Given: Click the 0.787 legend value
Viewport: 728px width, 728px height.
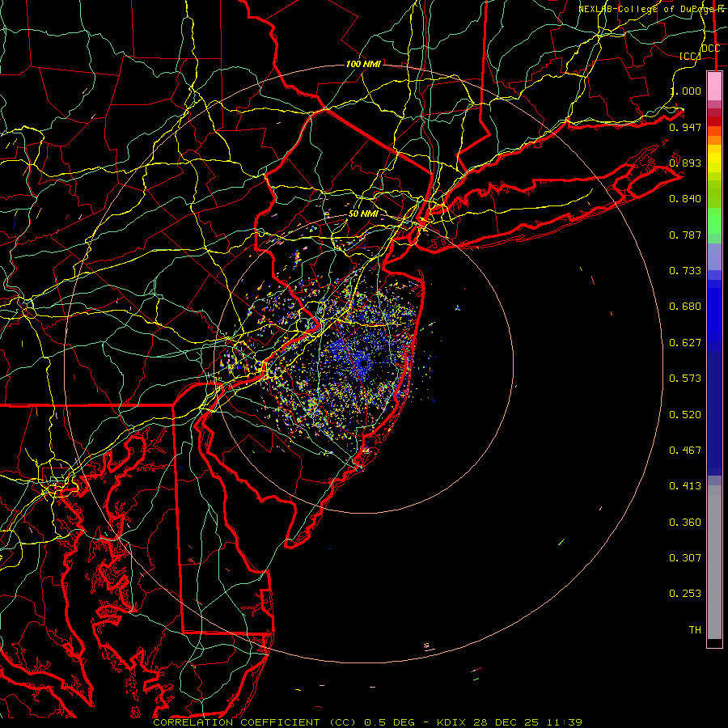Looking at the screenshot, I should [685, 235].
